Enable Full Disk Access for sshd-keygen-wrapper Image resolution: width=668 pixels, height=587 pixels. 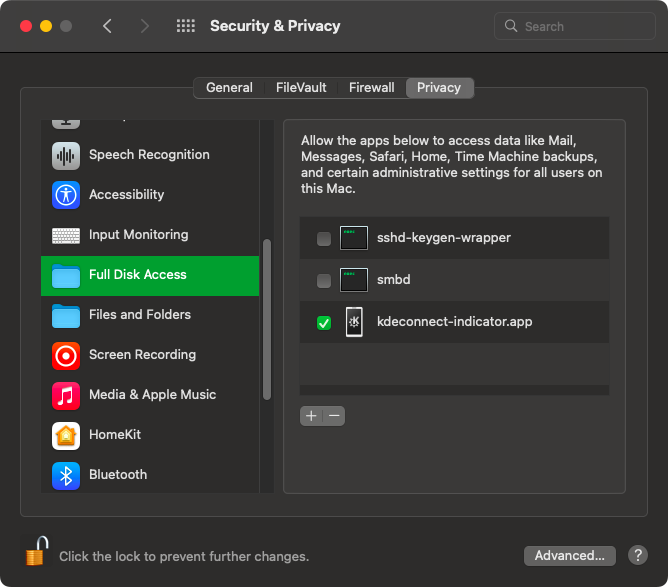point(324,239)
